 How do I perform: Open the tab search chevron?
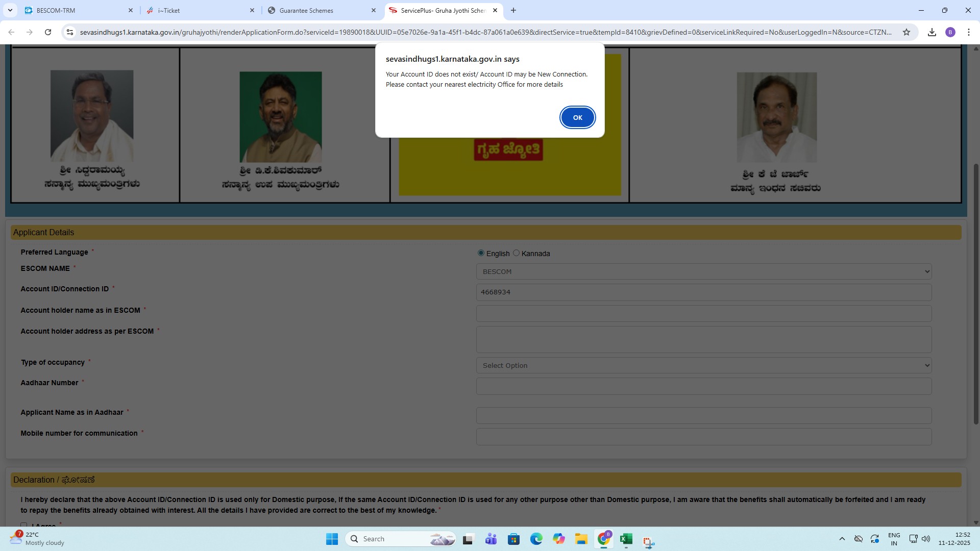(10, 10)
